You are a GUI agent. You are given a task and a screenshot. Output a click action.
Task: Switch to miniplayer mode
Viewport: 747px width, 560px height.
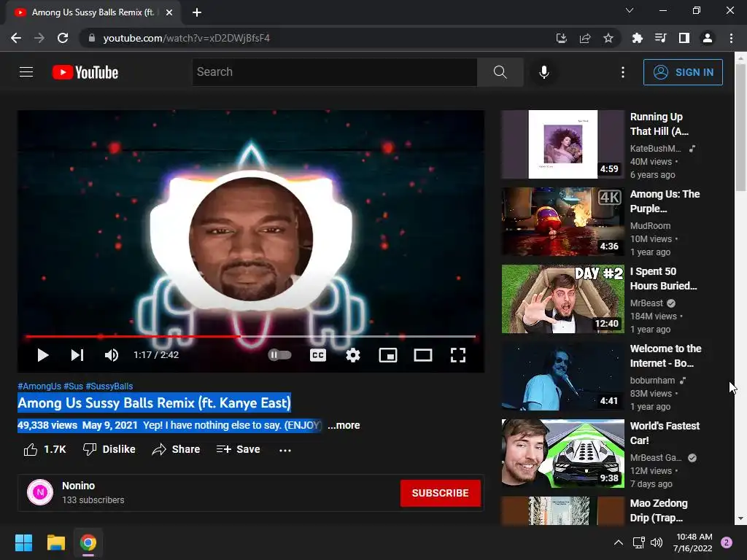388,355
